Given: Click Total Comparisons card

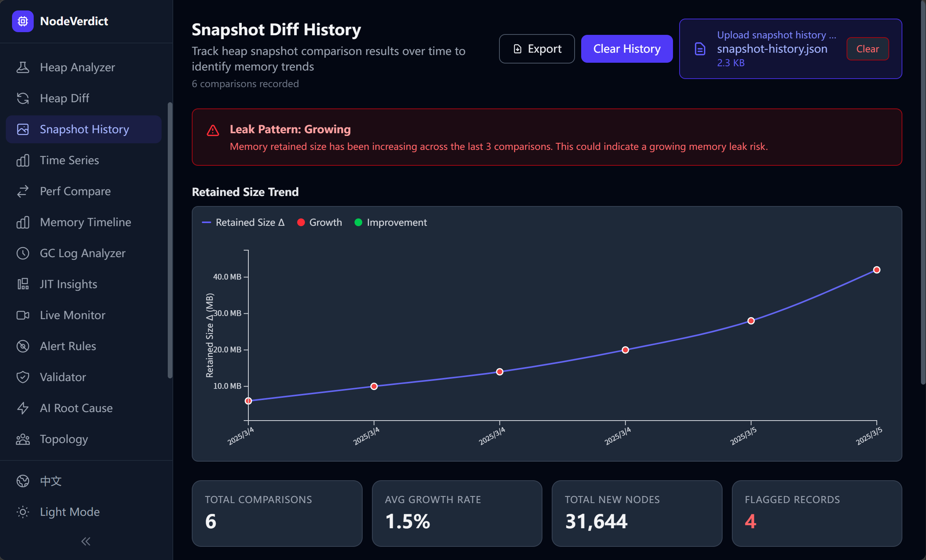Looking at the screenshot, I should coord(277,514).
